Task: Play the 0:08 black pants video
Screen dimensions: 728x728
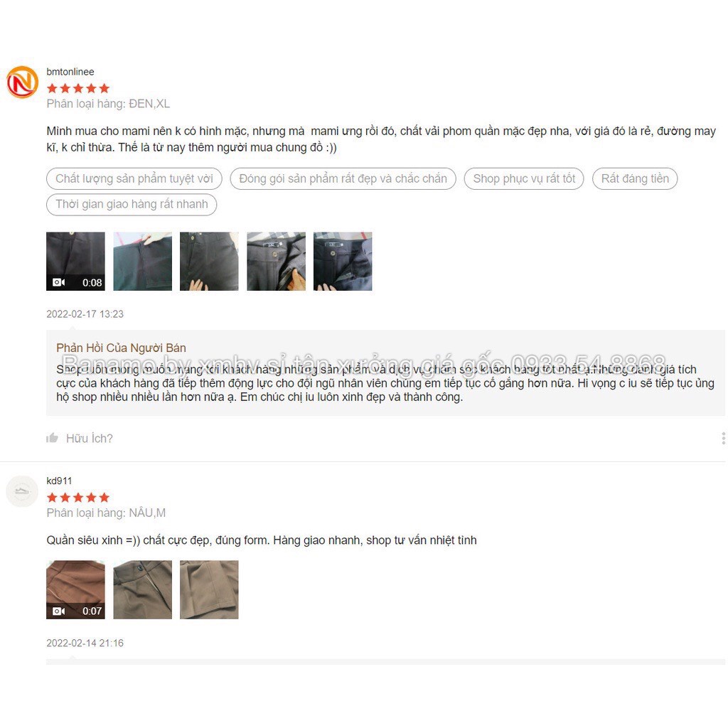Action: (x=75, y=262)
